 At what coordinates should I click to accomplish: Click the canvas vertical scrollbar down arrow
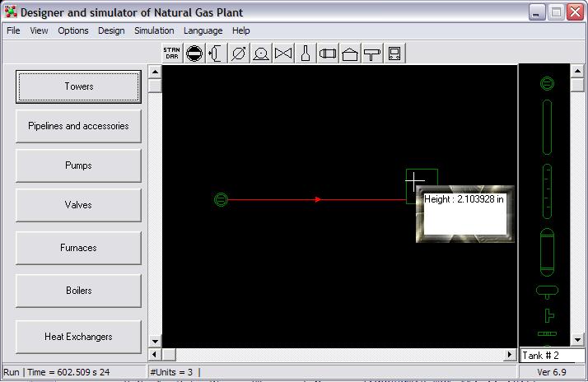click(x=156, y=341)
